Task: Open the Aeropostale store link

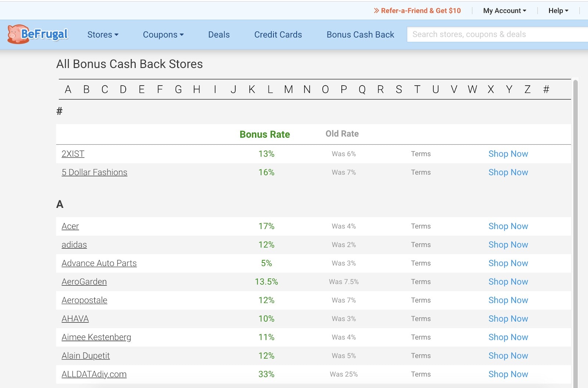Action: (85, 300)
